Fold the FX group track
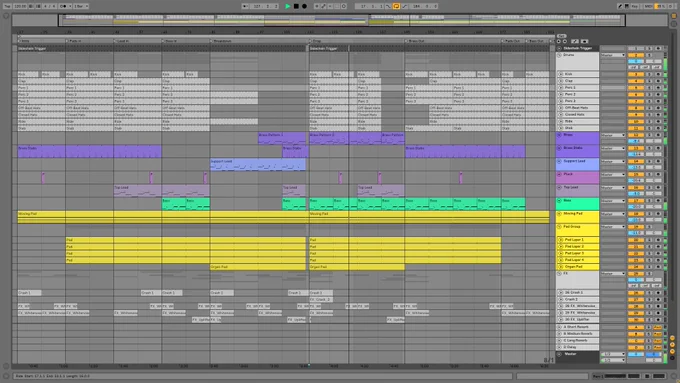Screen dimensions: 680x383 click(x=559, y=274)
